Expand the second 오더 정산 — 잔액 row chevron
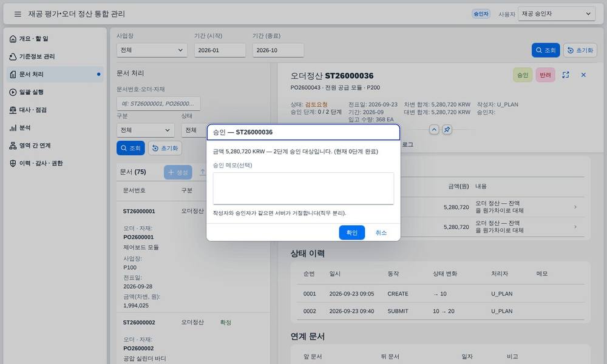Image resolution: width=607 pixels, height=364 pixels. pos(575,227)
